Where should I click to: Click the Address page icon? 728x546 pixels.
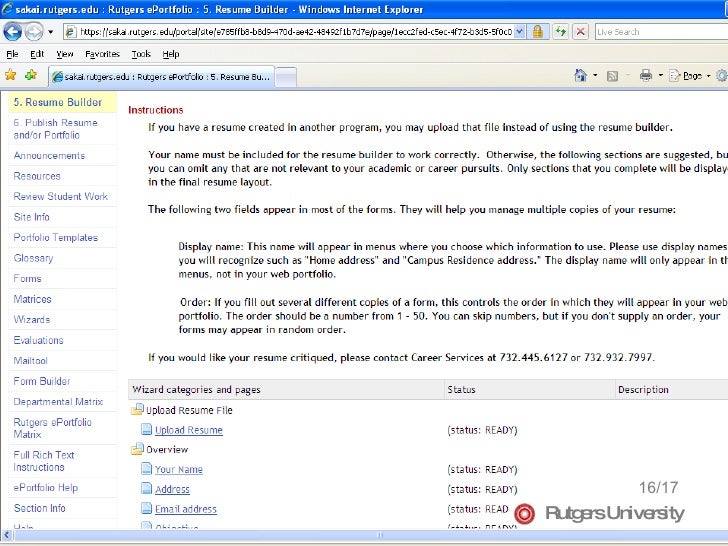point(146,488)
